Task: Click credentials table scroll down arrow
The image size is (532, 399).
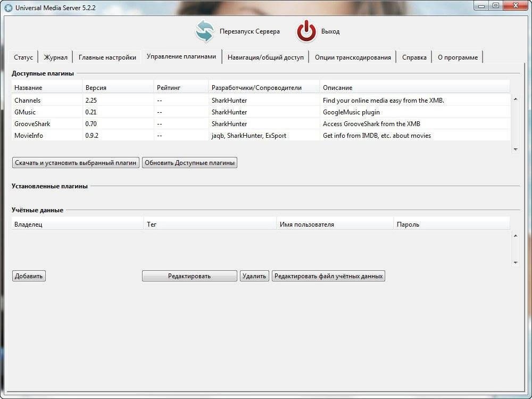Action: 516,263
